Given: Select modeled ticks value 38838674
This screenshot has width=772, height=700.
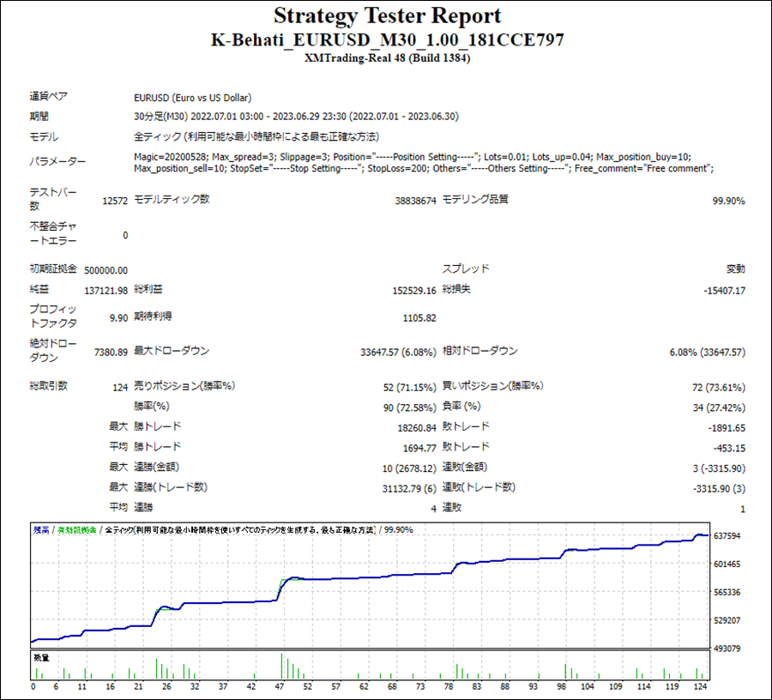Looking at the screenshot, I should click(x=415, y=201).
